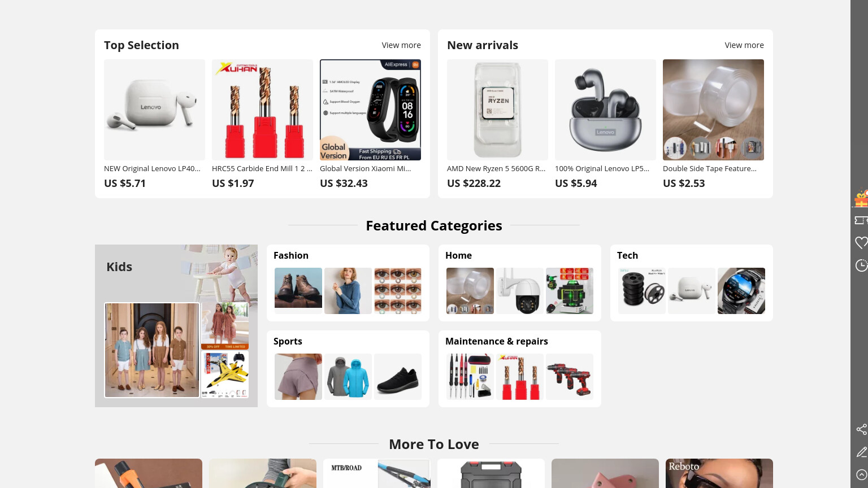Select the Maintenance & repairs category
Viewport: 868px width, 488px height.
click(497, 341)
